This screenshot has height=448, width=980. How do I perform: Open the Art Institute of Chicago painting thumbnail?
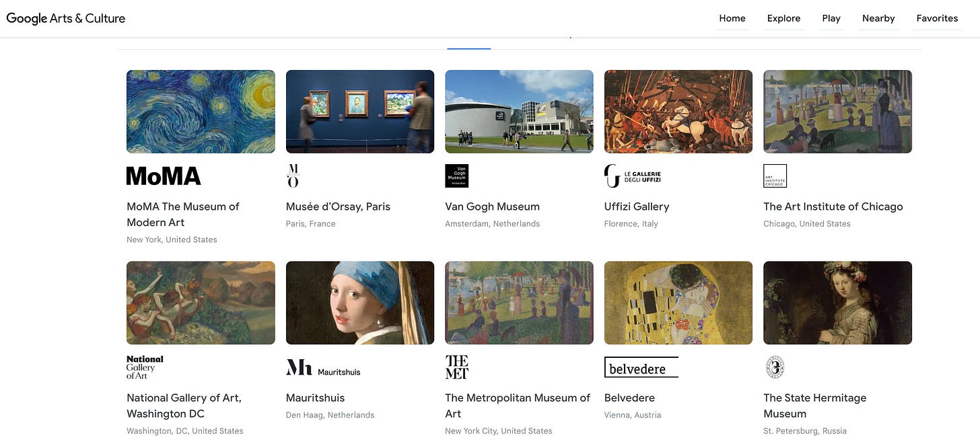tap(837, 112)
